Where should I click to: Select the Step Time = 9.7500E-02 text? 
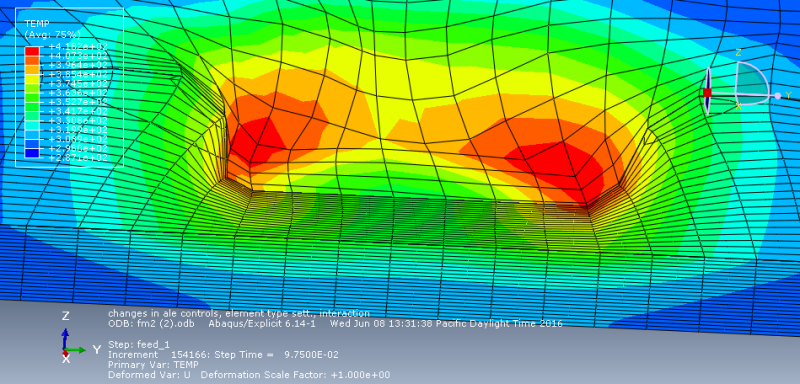(x=277, y=354)
